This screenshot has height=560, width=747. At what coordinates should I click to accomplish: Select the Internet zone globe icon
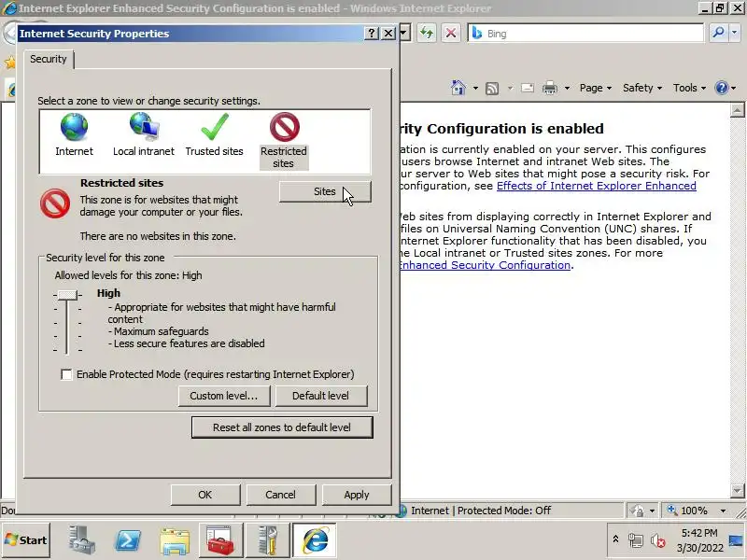74,127
